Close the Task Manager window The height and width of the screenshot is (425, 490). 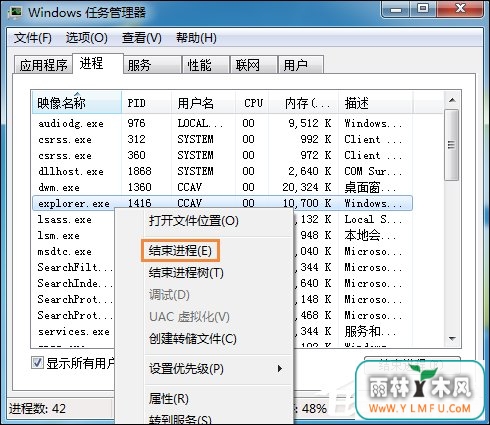coord(460,9)
